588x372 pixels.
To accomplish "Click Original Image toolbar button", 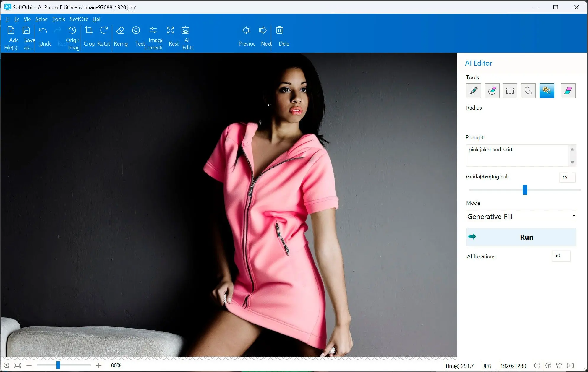I will pyautogui.click(x=72, y=36).
